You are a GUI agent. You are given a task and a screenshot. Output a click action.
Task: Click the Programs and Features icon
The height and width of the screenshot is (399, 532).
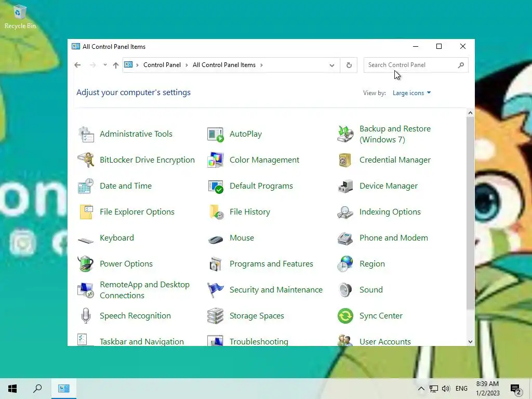coord(216,264)
